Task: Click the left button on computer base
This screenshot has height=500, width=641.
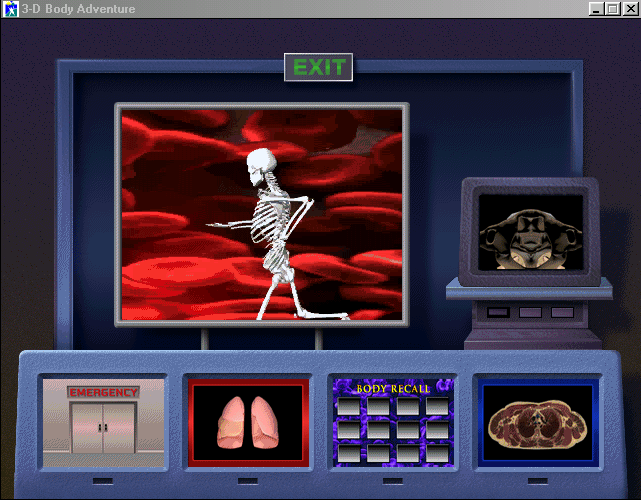Action: click(x=498, y=312)
